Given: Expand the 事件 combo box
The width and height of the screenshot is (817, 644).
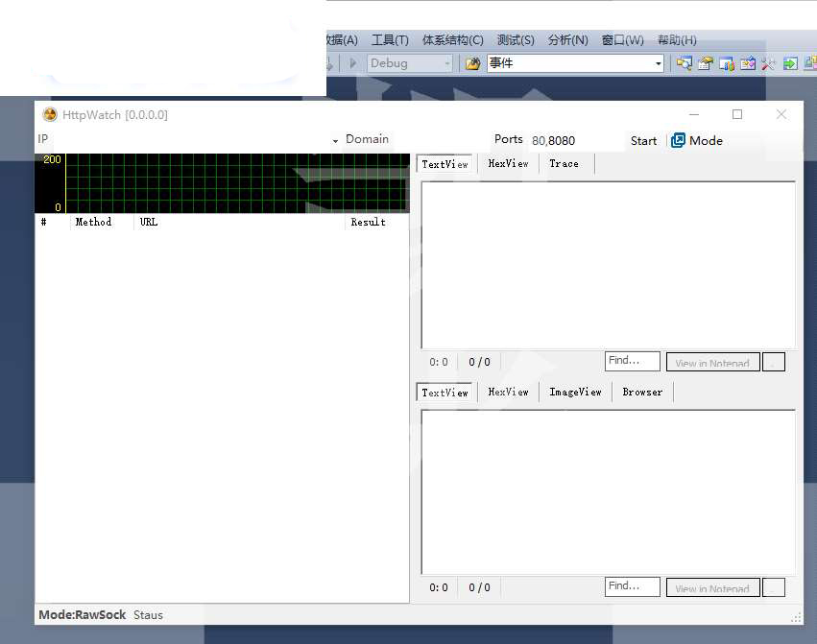Looking at the screenshot, I should coord(658,64).
